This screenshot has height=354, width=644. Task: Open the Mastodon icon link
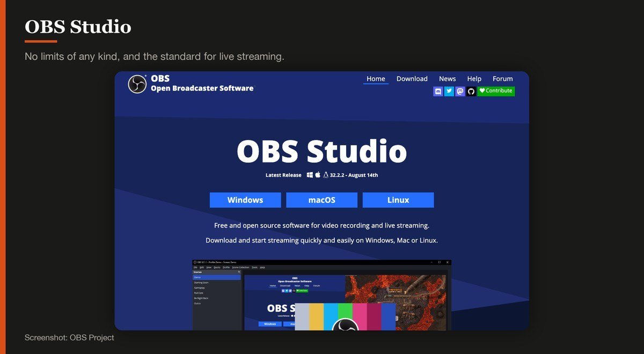[460, 92]
